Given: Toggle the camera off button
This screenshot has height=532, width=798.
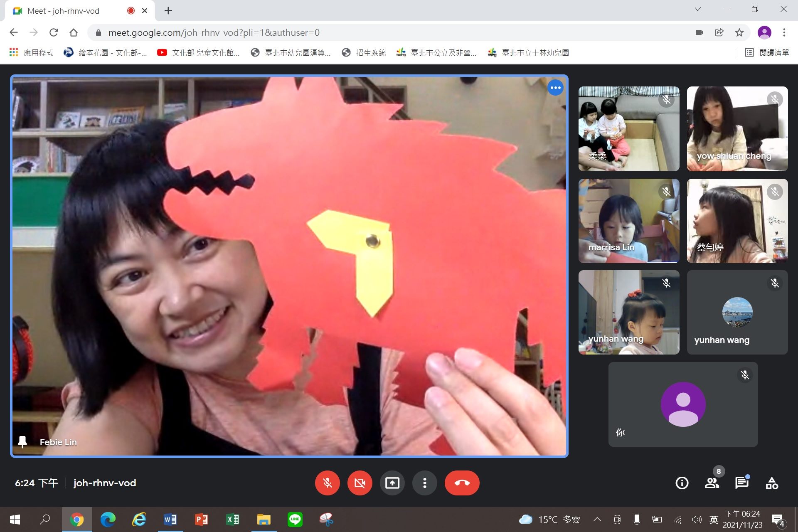Looking at the screenshot, I should pos(360,483).
